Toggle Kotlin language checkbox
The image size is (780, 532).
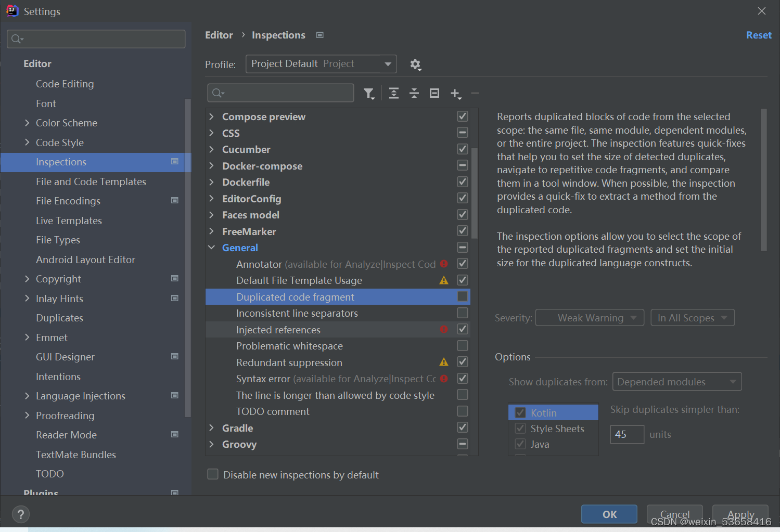[520, 413]
